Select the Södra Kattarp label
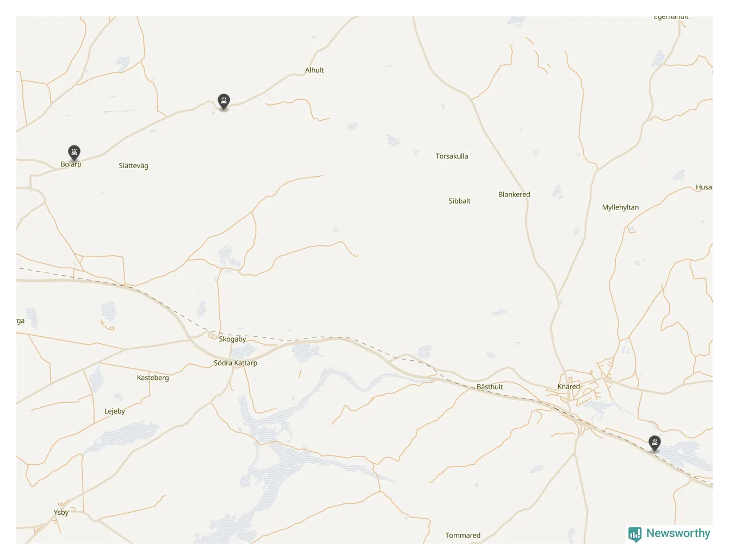The height and width of the screenshot is (560, 729). (x=236, y=363)
